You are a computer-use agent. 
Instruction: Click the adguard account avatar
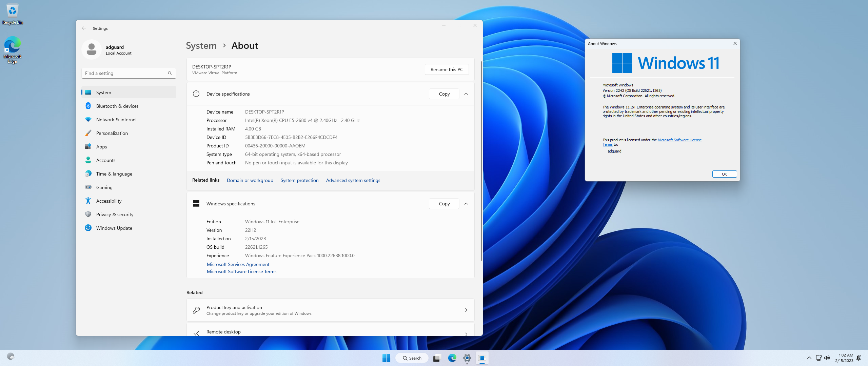pyautogui.click(x=92, y=49)
